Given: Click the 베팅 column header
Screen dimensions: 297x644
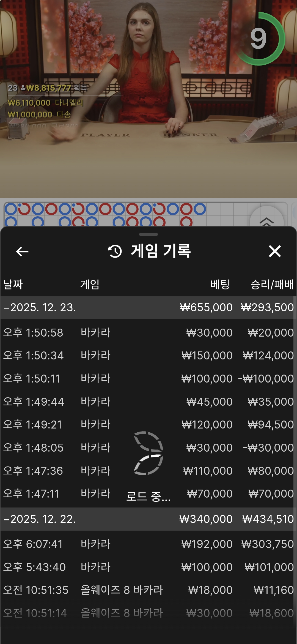Looking at the screenshot, I should [x=220, y=284].
